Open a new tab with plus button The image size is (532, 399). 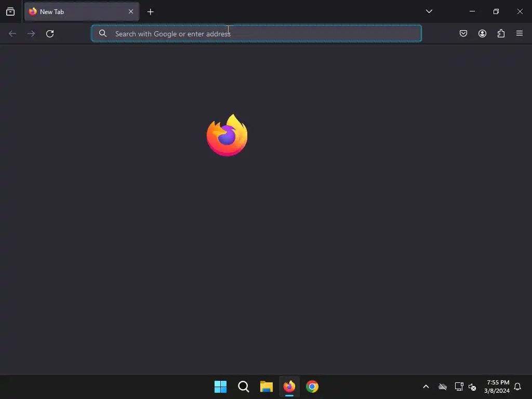pyautogui.click(x=150, y=12)
